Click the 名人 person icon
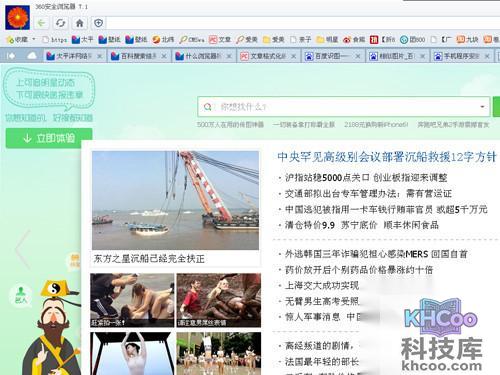Screen dimensions: 500x375 coord(21,295)
